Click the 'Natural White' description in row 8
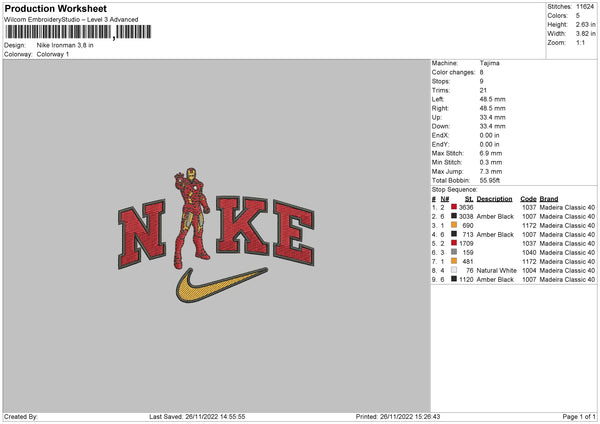This screenshot has width=600, height=424. click(497, 271)
